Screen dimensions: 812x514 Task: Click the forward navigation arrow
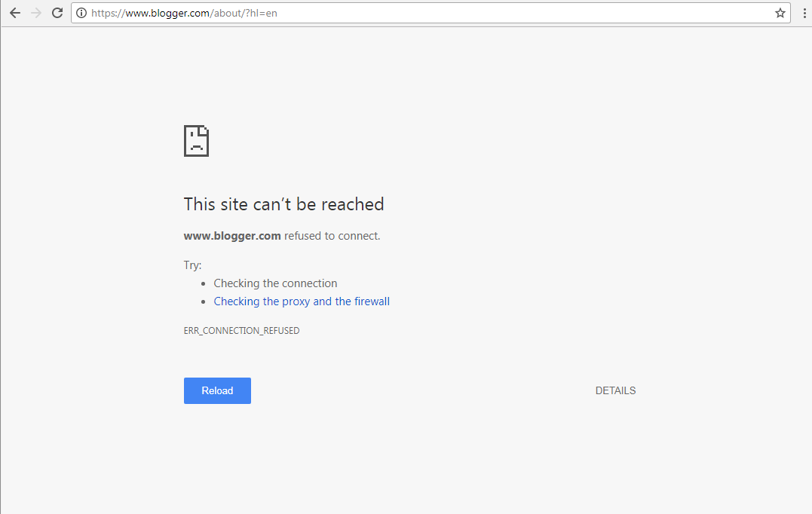(x=36, y=13)
